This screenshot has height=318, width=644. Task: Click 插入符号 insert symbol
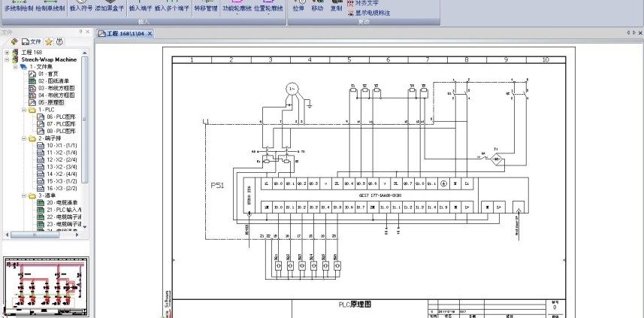(x=81, y=8)
